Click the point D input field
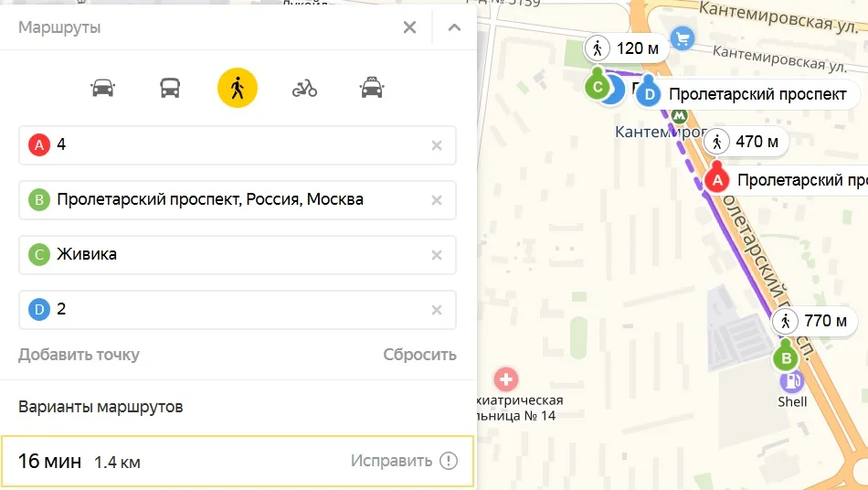This screenshot has width=868, height=490. (x=238, y=310)
